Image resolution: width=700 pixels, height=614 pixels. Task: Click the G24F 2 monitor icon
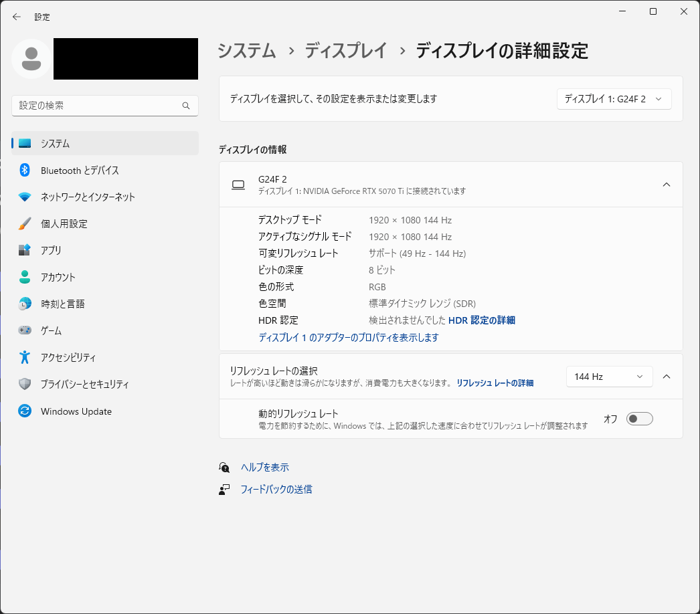[238, 185]
